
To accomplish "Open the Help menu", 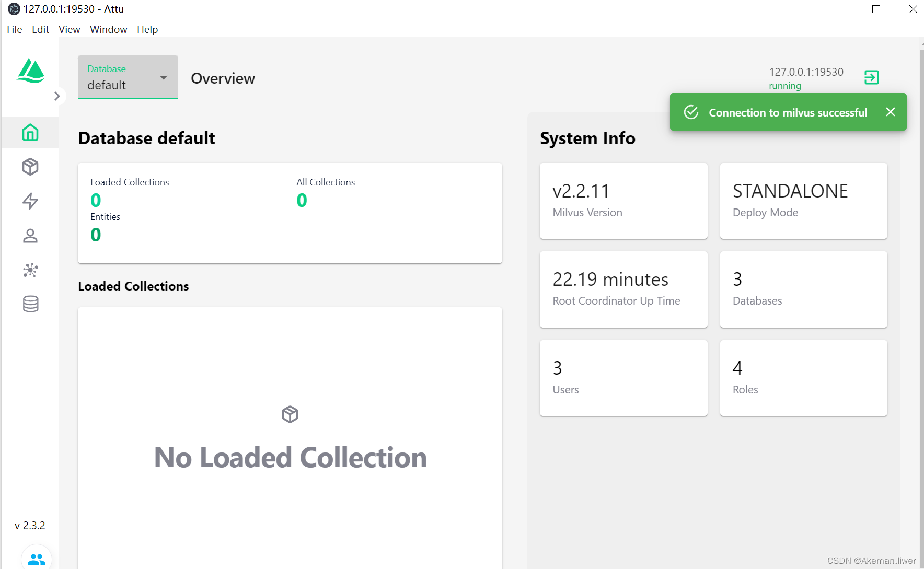I will coord(147,29).
